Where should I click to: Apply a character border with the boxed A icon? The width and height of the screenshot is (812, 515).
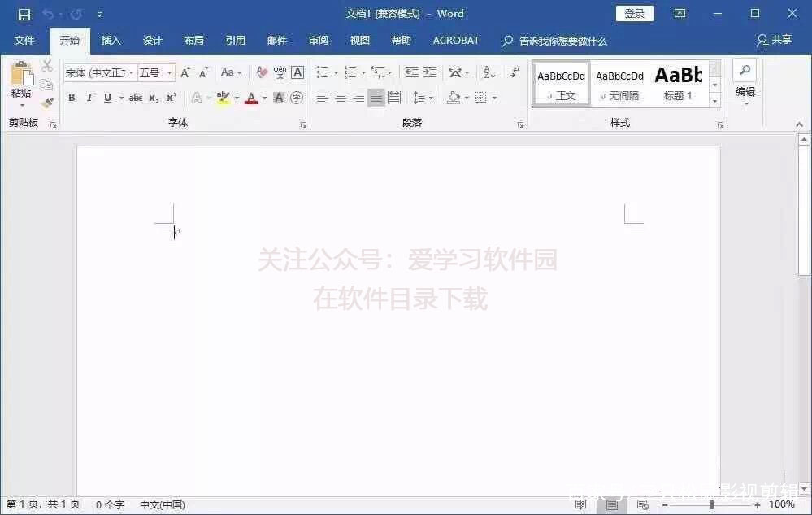[297, 72]
